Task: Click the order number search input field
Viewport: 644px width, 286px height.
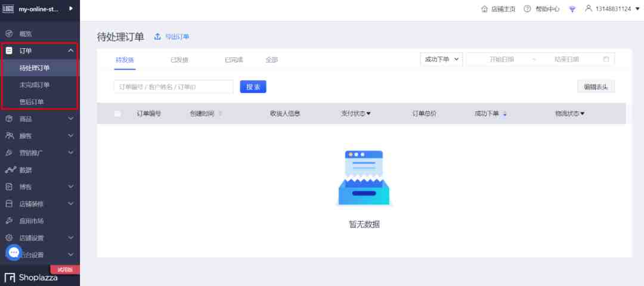Action: click(x=174, y=86)
